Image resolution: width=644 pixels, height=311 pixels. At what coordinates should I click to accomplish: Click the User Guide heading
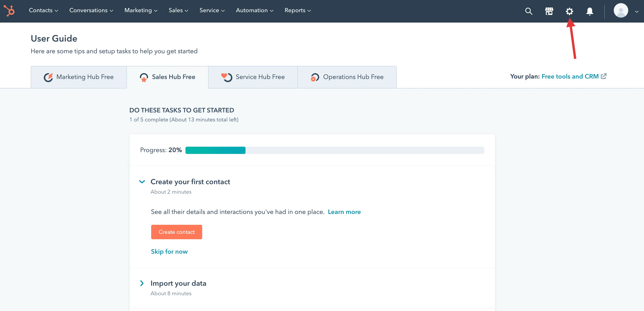tap(54, 39)
